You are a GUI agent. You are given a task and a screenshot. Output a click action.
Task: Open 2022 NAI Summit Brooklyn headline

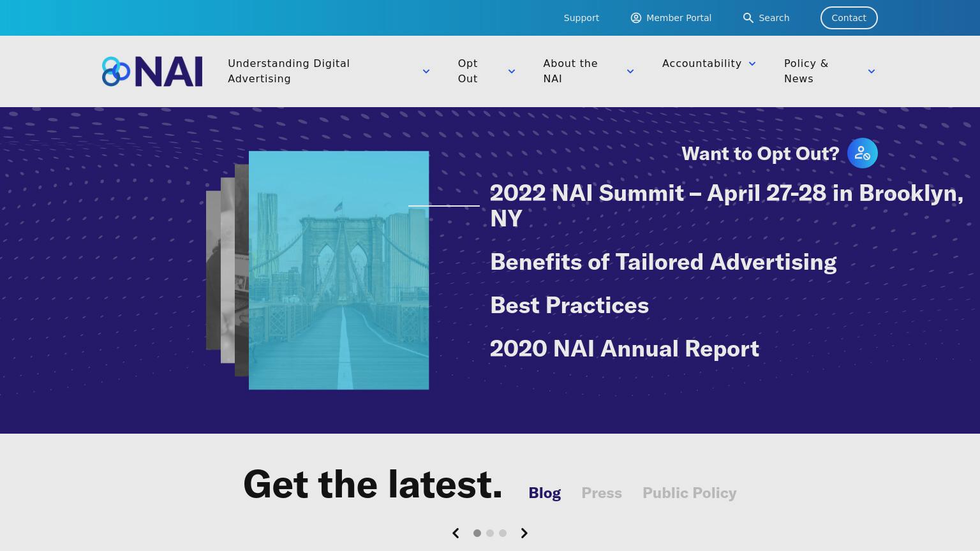(727, 205)
